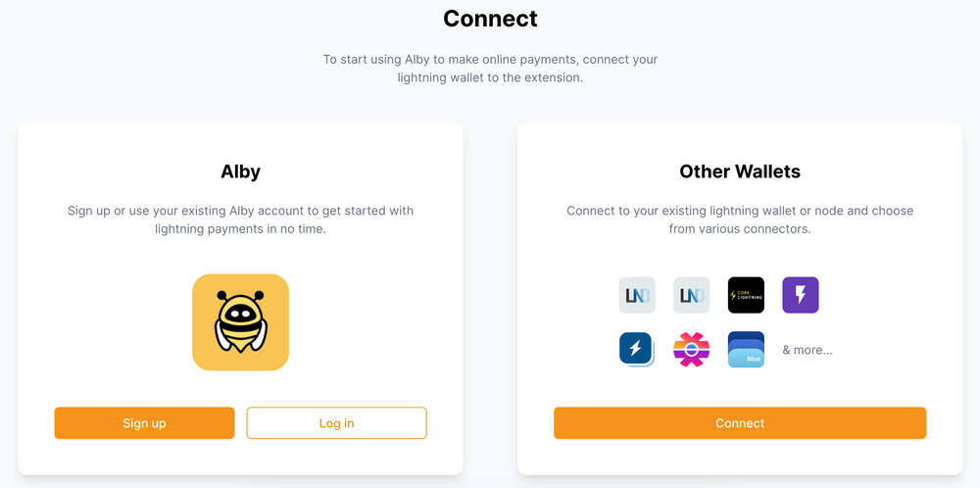Click the Connect page heading
This screenshot has height=488, width=980.
click(490, 19)
